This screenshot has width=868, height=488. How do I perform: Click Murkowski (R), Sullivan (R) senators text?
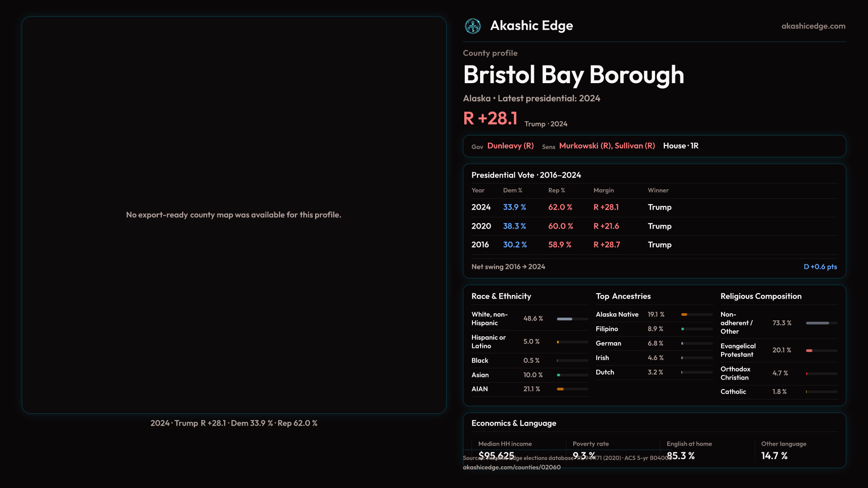tap(607, 146)
